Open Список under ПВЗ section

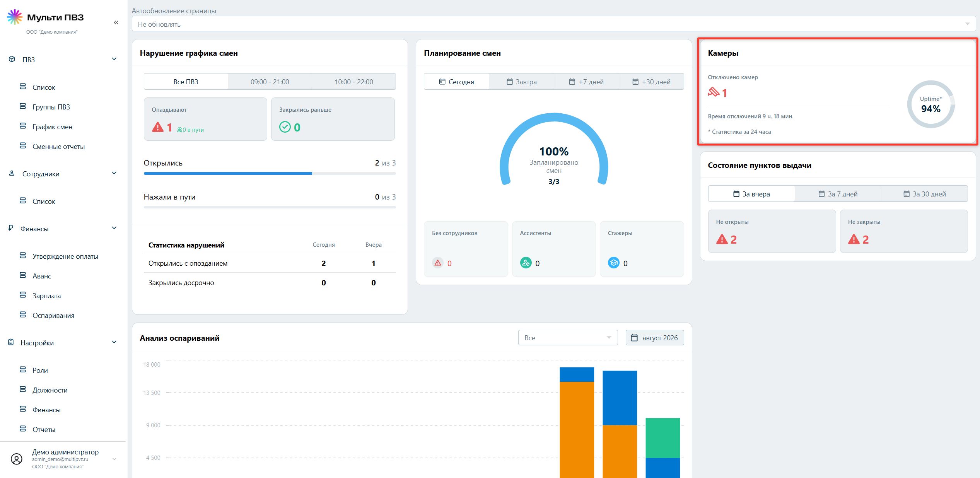click(x=44, y=87)
